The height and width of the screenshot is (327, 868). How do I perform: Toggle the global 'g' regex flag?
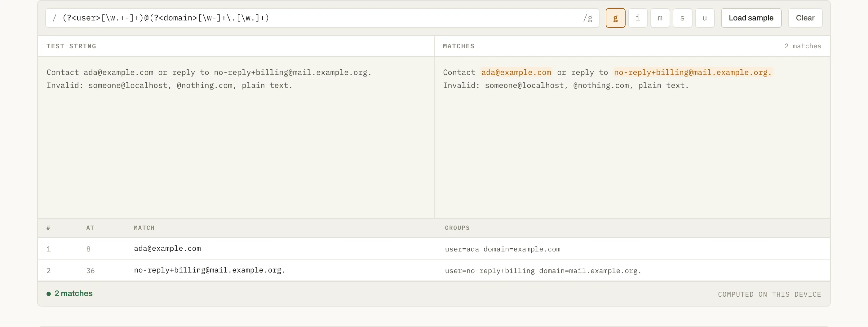pyautogui.click(x=615, y=18)
